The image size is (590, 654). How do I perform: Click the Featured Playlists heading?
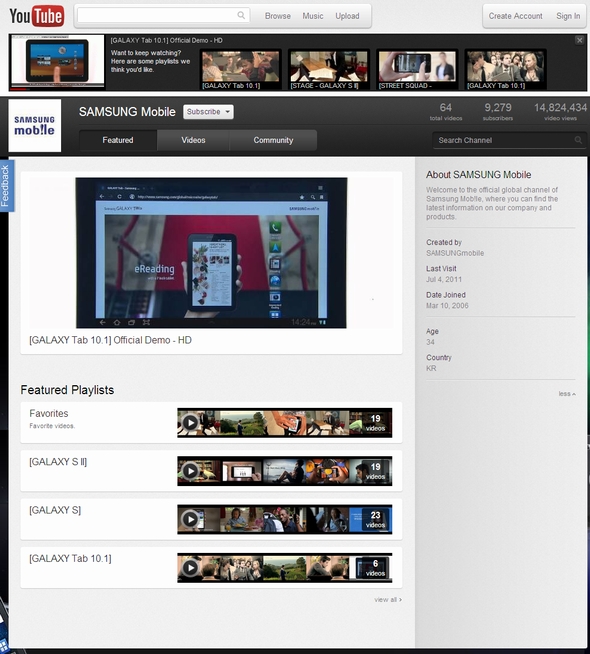[67, 390]
